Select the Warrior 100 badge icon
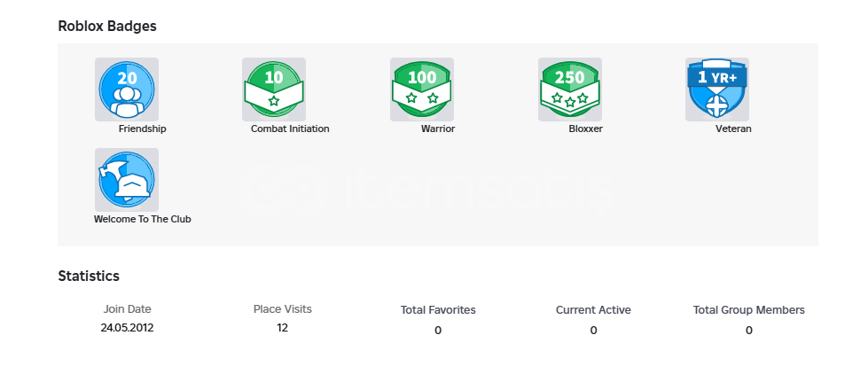This screenshot has width=868, height=382. [422, 90]
